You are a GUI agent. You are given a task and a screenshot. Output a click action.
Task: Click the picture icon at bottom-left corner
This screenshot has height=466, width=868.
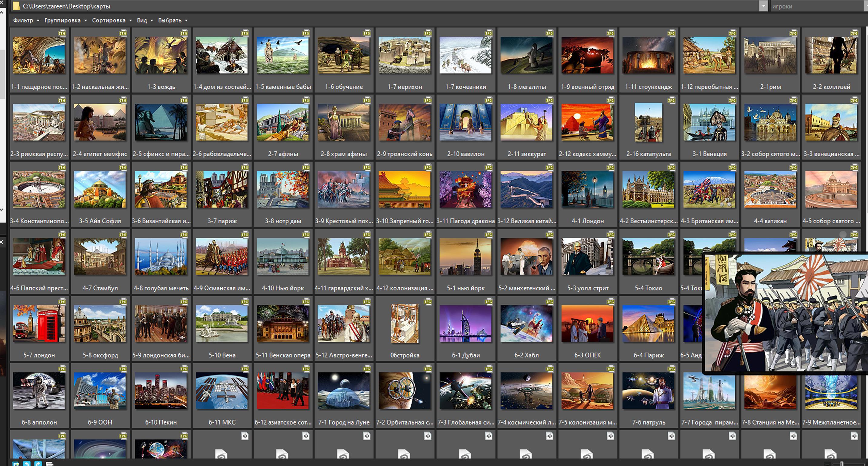(x=15, y=464)
